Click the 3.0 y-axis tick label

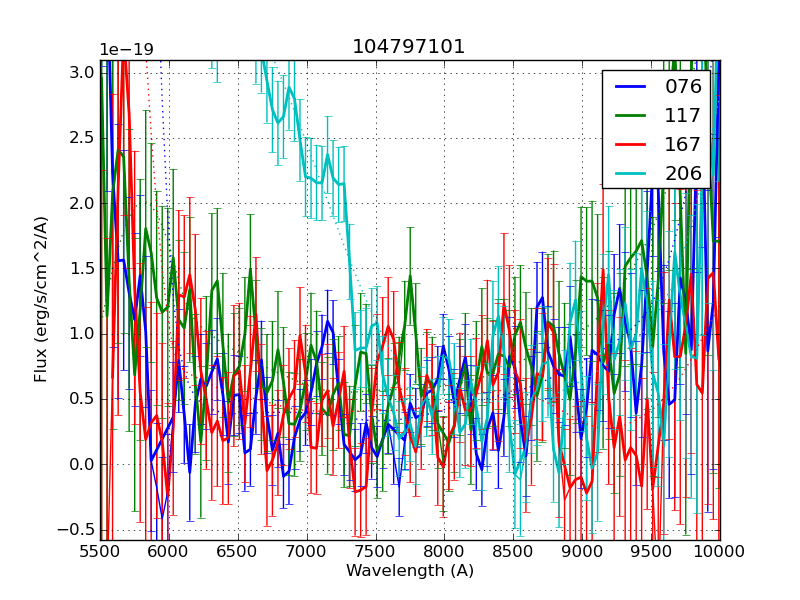coord(82,73)
